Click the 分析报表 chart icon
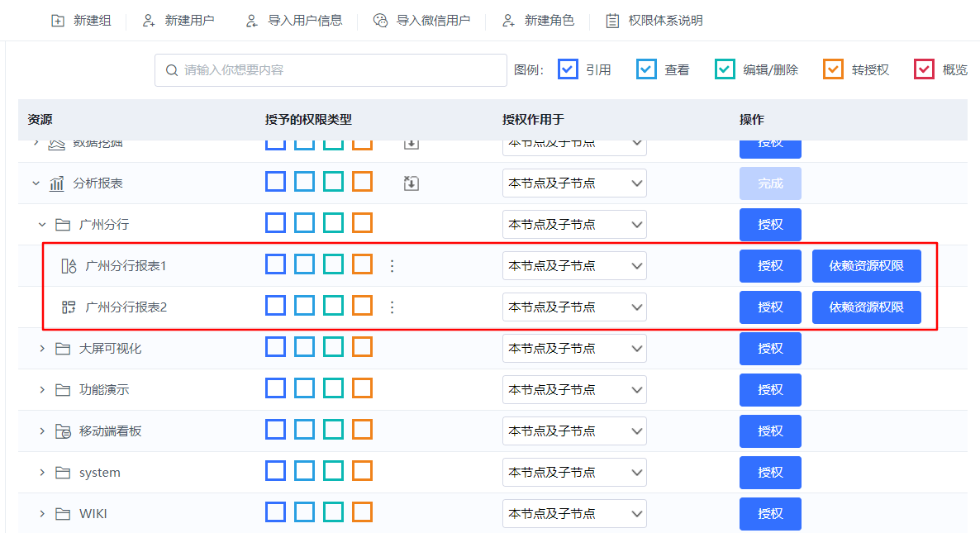Viewport: 980px width, 533px height. (x=57, y=183)
